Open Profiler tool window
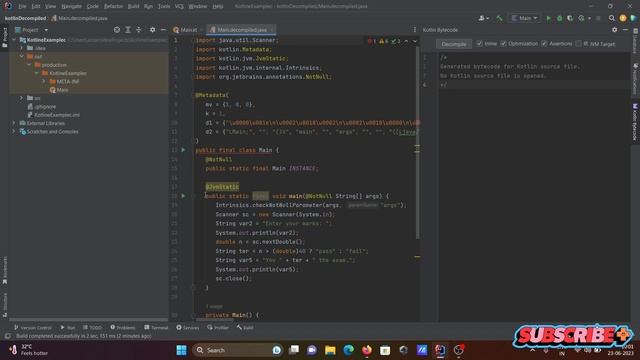The image size is (640, 360). (x=218, y=328)
